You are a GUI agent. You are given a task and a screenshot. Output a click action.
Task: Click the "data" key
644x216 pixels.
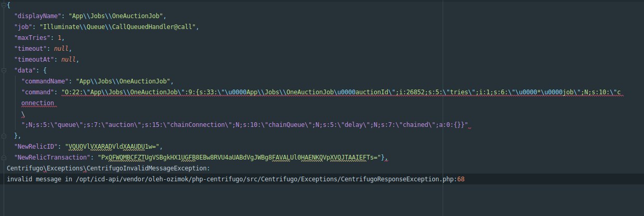pyautogui.click(x=25, y=70)
